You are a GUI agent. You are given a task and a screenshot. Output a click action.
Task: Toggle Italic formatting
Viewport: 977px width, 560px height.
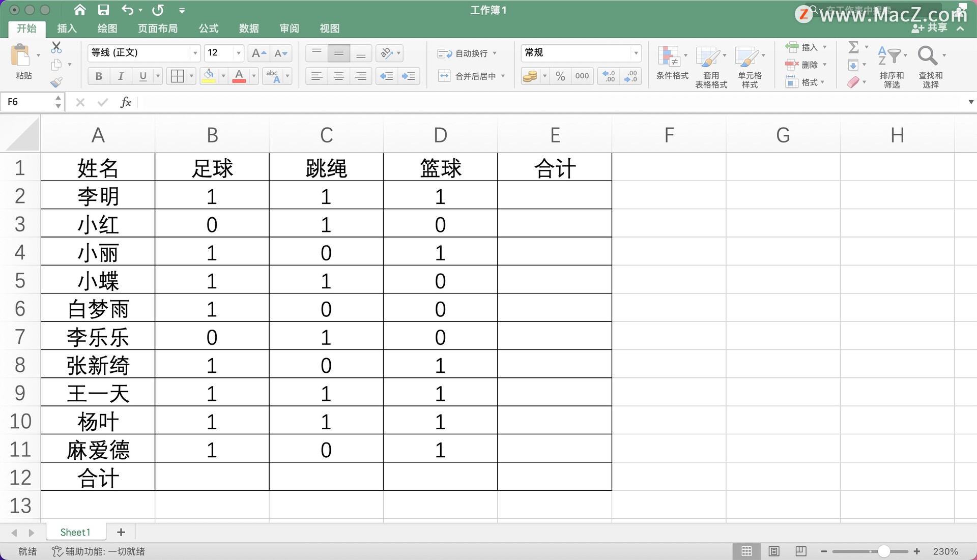coord(121,76)
